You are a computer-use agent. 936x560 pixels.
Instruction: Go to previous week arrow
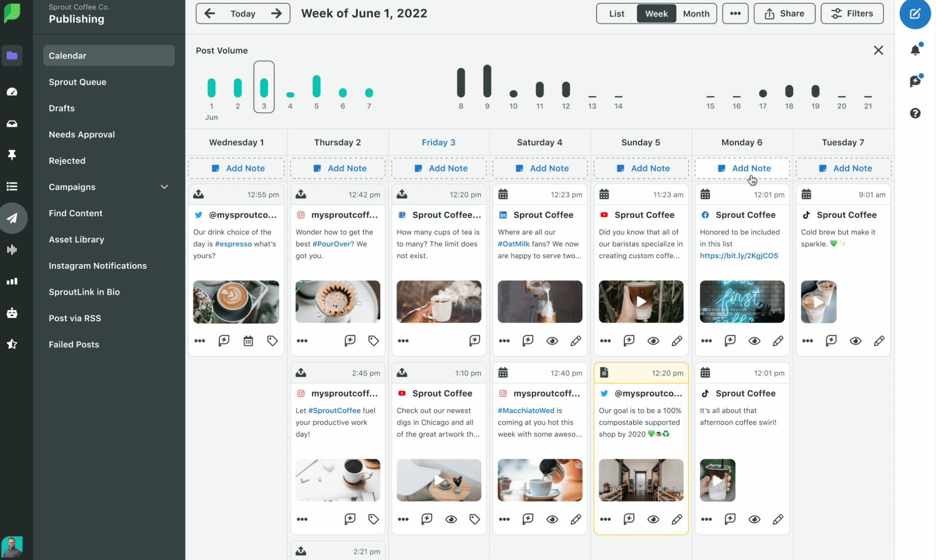209,14
